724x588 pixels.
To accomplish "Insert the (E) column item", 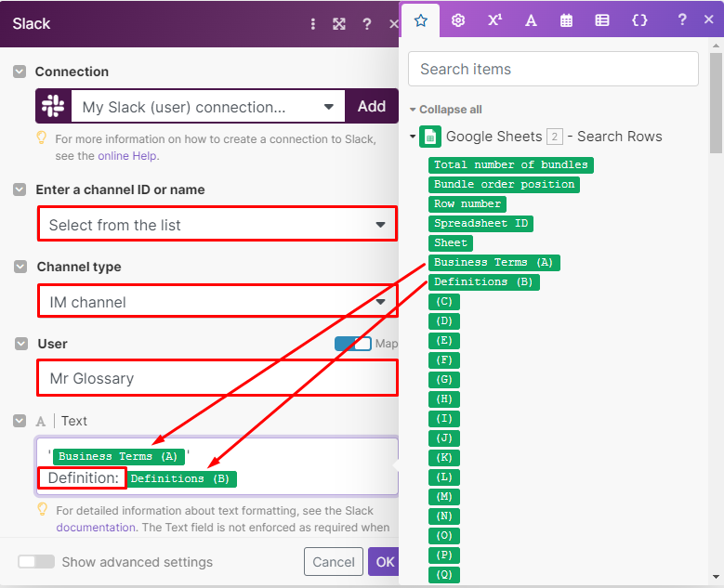I will 443,341.
